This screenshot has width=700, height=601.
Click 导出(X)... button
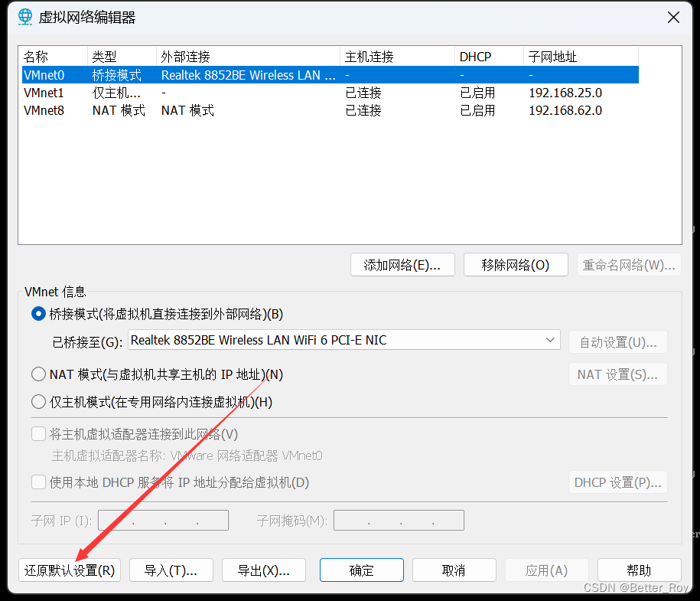click(x=264, y=570)
